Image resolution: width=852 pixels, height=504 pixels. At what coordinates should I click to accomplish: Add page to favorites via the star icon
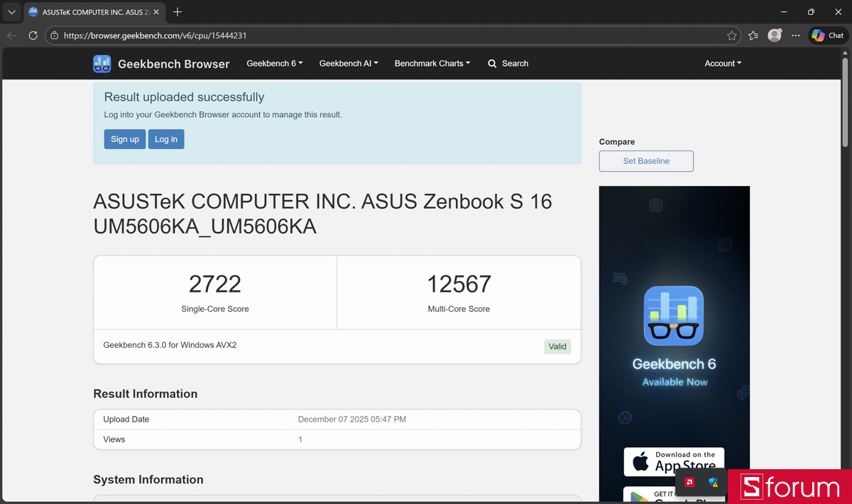click(733, 35)
